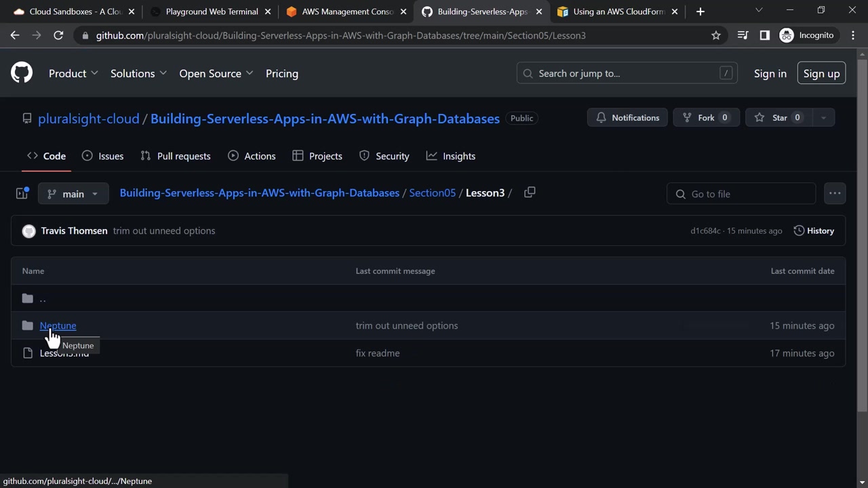Expand the Product dropdown menu

(x=73, y=73)
